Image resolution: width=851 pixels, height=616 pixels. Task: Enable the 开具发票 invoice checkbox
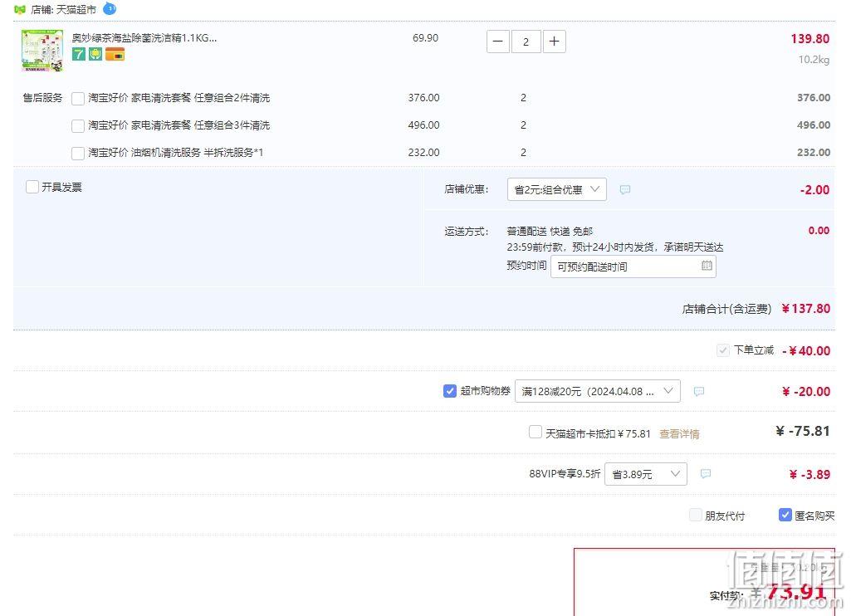click(32, 187)
